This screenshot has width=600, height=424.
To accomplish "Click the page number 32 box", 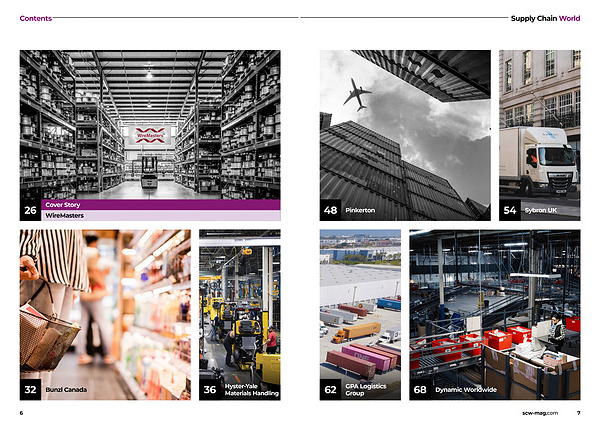I will [x=30, y=390].
